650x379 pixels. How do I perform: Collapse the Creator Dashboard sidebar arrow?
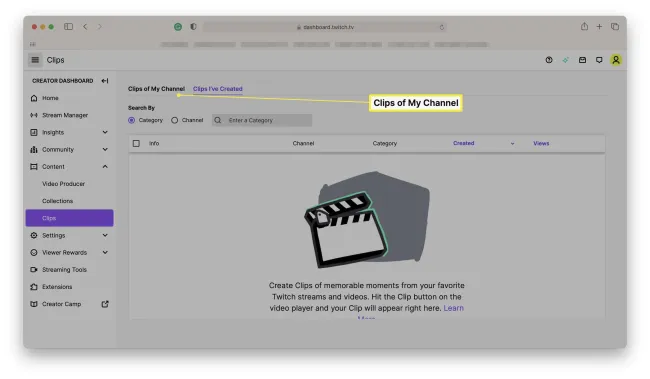105,81
